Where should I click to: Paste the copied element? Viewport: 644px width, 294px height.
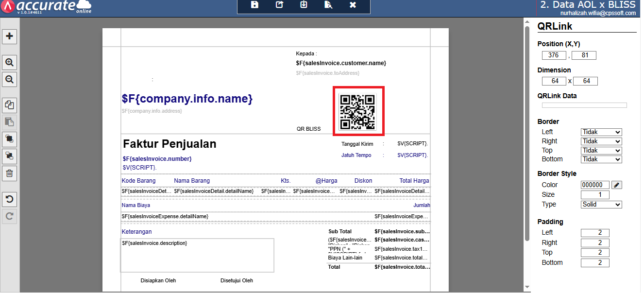point(10,122)
